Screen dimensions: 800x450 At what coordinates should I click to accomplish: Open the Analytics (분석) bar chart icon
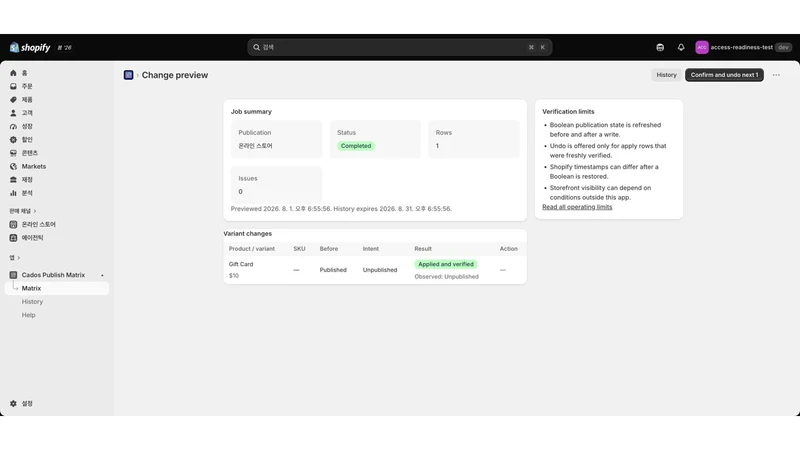tap(13, 193)
